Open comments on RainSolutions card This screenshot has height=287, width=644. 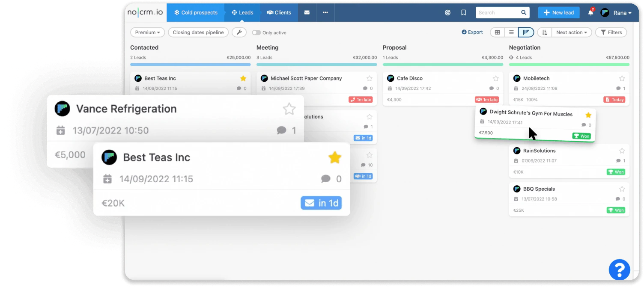pos(620,161)
